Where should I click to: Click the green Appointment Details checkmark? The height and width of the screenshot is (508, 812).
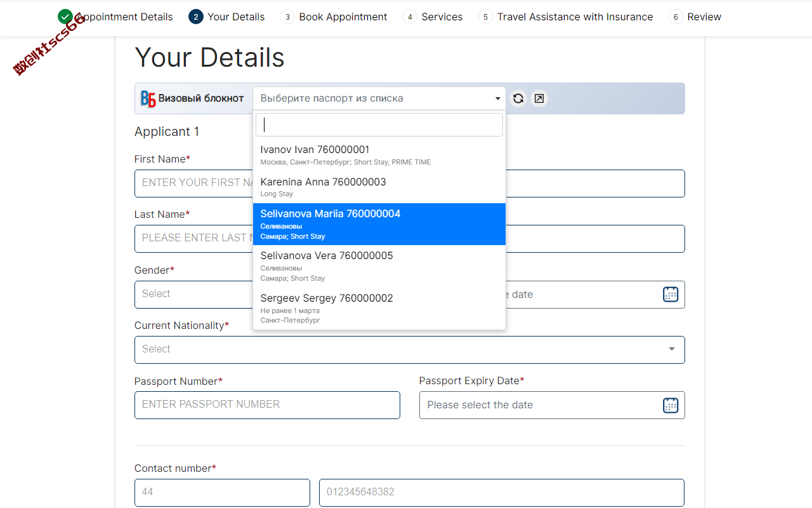click(x=65, y=17)
